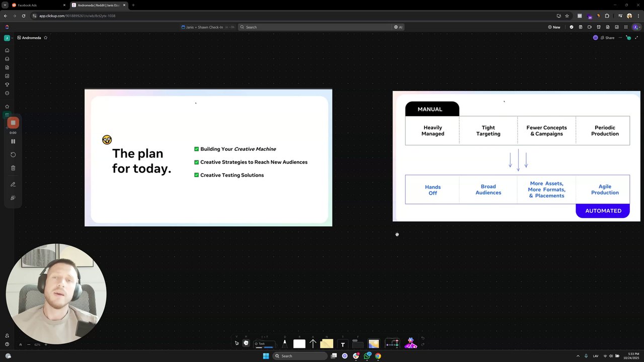The image size is (644, 362).
Task: Open Home in the ClickUp sidebar
Action: (x=7, y=50)
